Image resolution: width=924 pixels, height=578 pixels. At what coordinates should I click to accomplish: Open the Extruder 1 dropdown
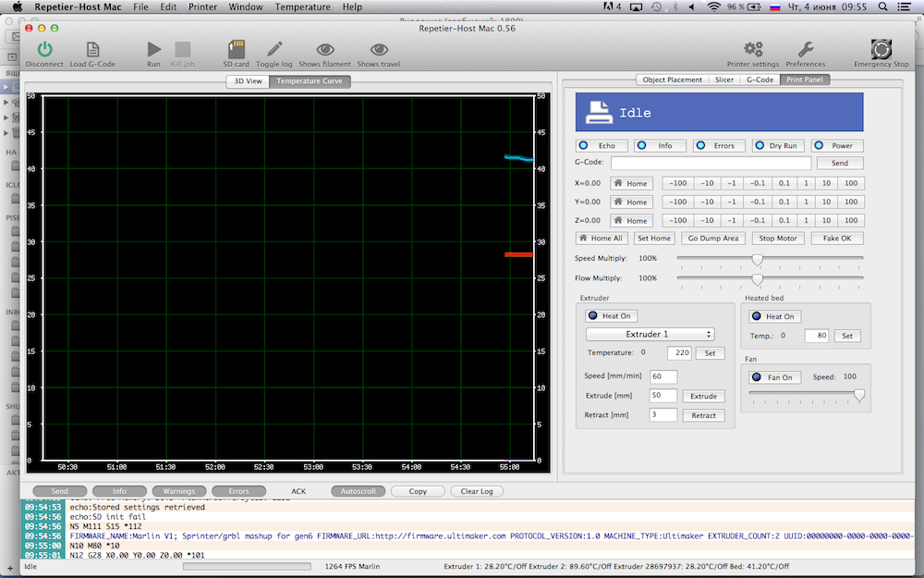point(650,334)
